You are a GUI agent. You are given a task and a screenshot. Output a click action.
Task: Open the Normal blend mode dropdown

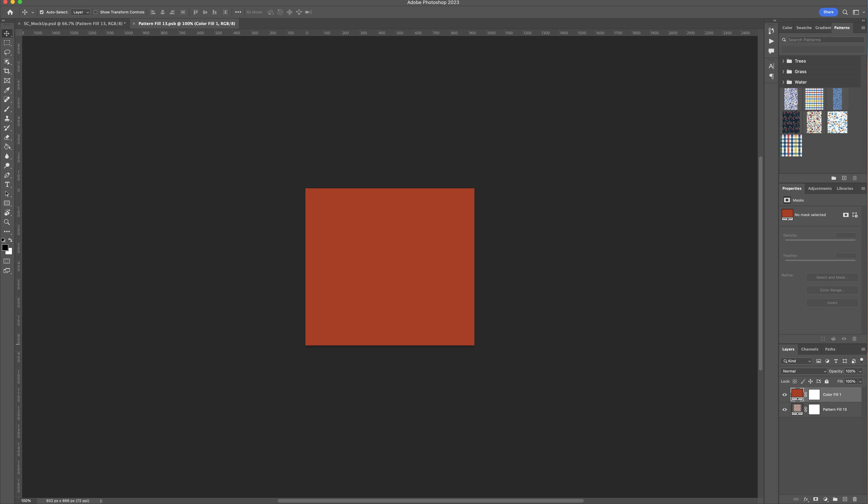(x=804, y=371)
